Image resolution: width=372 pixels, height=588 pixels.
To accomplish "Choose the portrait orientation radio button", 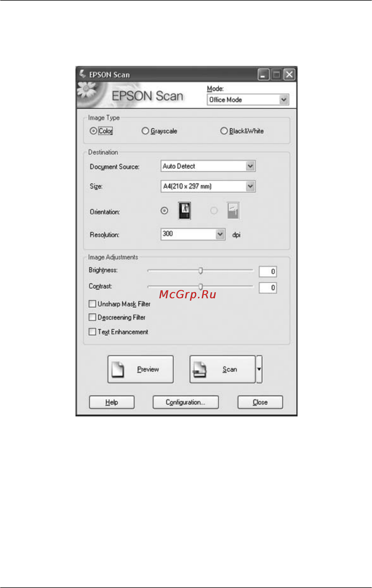I will [x=164, y=211].
